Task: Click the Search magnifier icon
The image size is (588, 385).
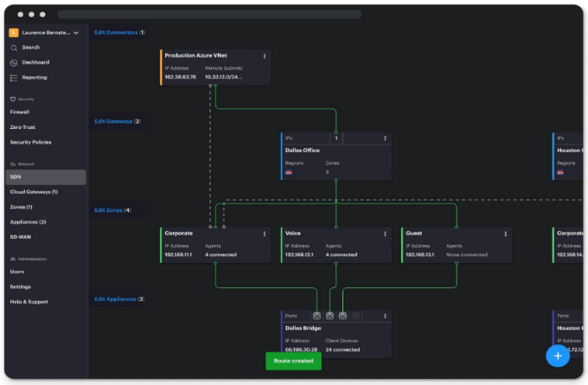Action: tap(14, 48)
